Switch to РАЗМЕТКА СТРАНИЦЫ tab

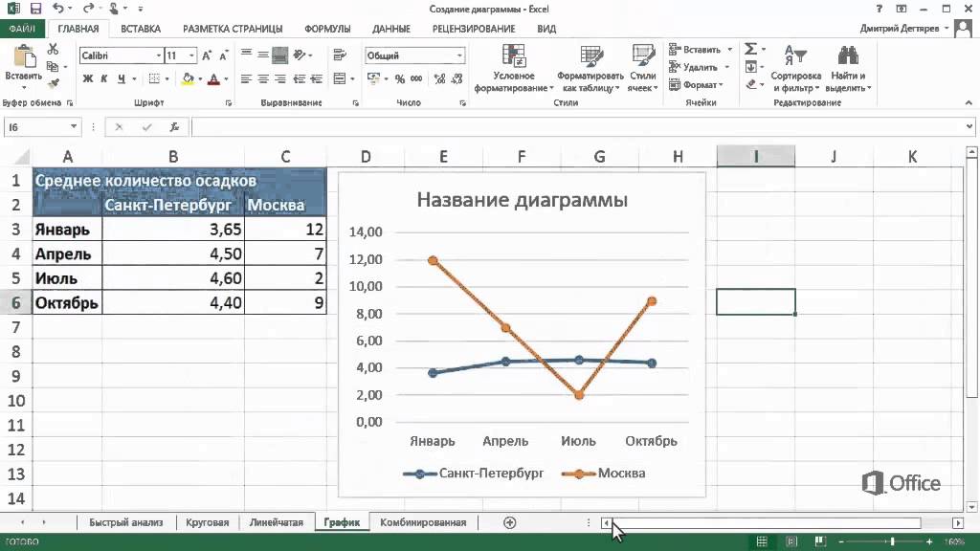click(x=233, y=29)
